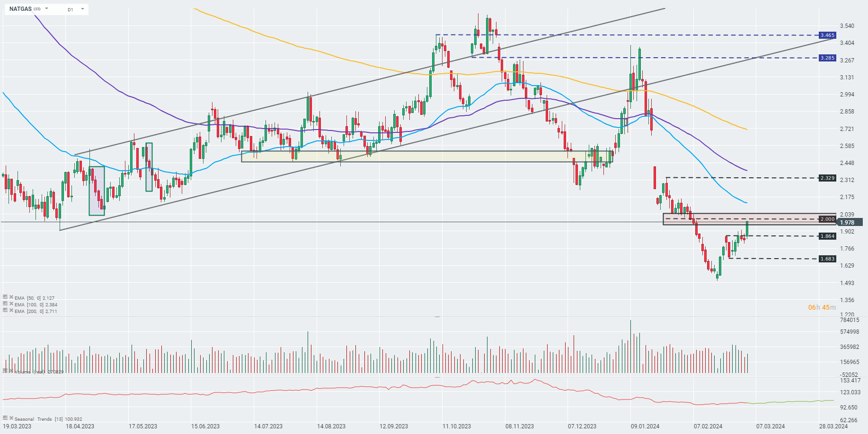Open settings icon for Seasonal Trends indicator
The width and height of the screenshot is (868, 434).
pos(5,418)
